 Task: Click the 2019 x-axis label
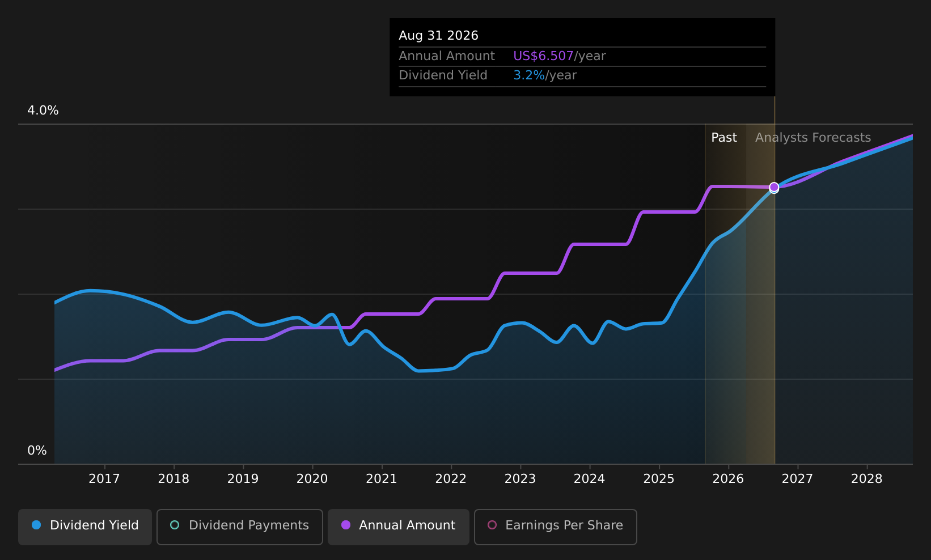243,479
